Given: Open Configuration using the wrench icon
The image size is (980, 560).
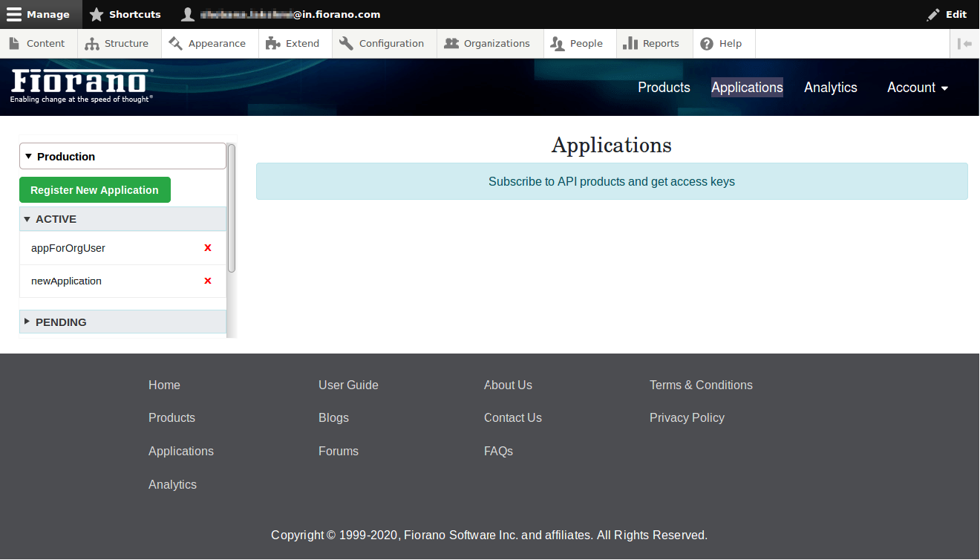Looking at the screenshot, I should 346,44.
